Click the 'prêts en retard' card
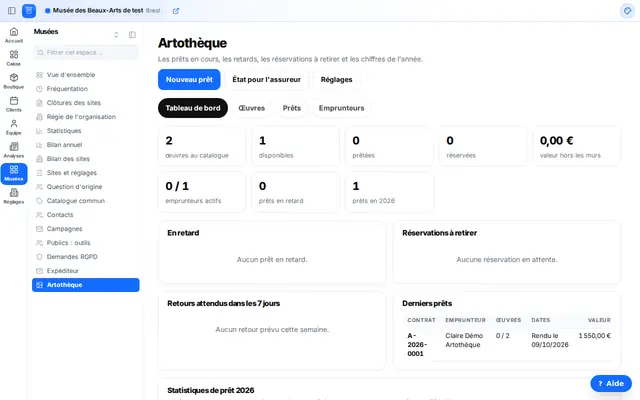 tap(296, 192)
